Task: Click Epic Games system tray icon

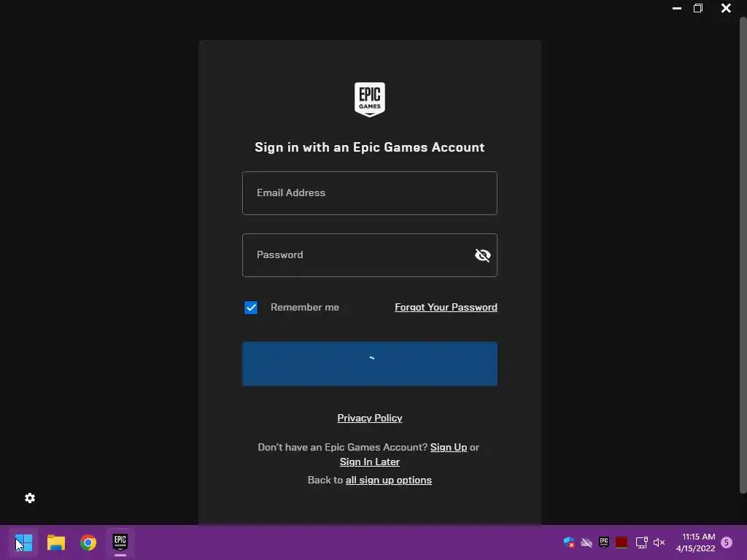Action: point(604,542)
